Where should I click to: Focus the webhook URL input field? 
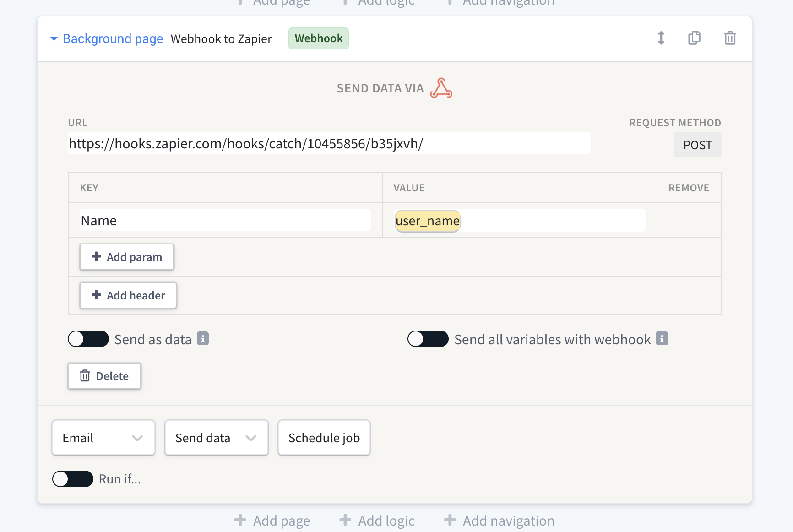pyautogui.click(x=329, y=143)
